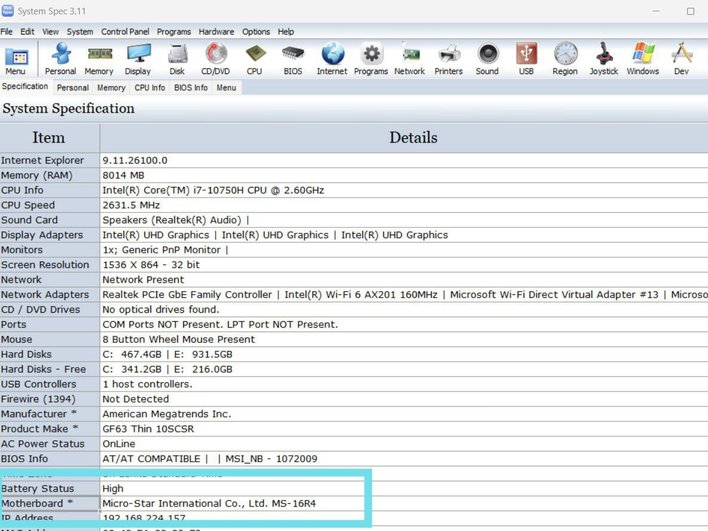Screen dimensions: 708x531
Task: Open the View menu
Action: tap(51, 32)
